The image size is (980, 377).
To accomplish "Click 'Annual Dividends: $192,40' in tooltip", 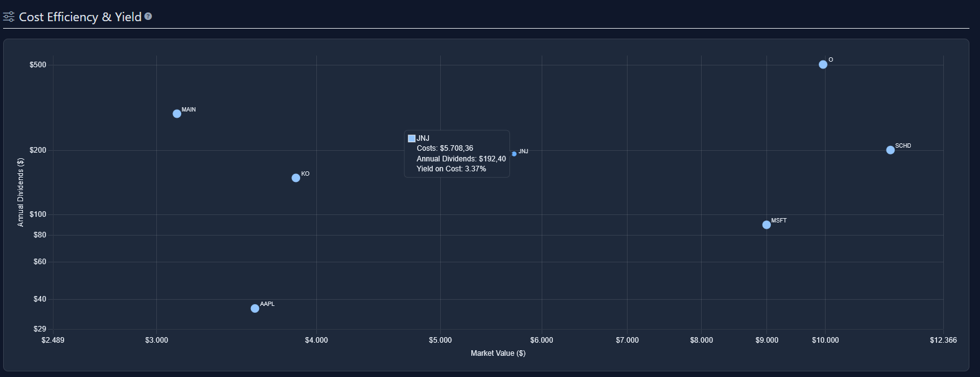I will [461, 159].
